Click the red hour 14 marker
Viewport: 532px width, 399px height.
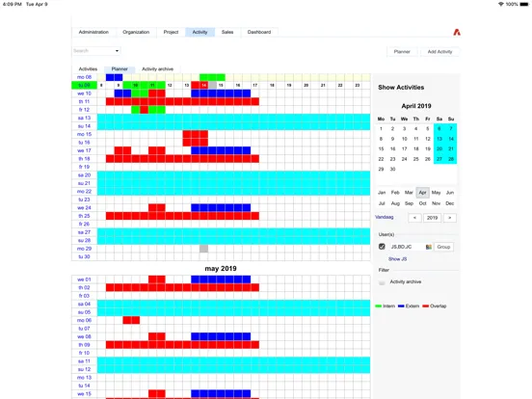pyautogui.click(x=203, y=85)
